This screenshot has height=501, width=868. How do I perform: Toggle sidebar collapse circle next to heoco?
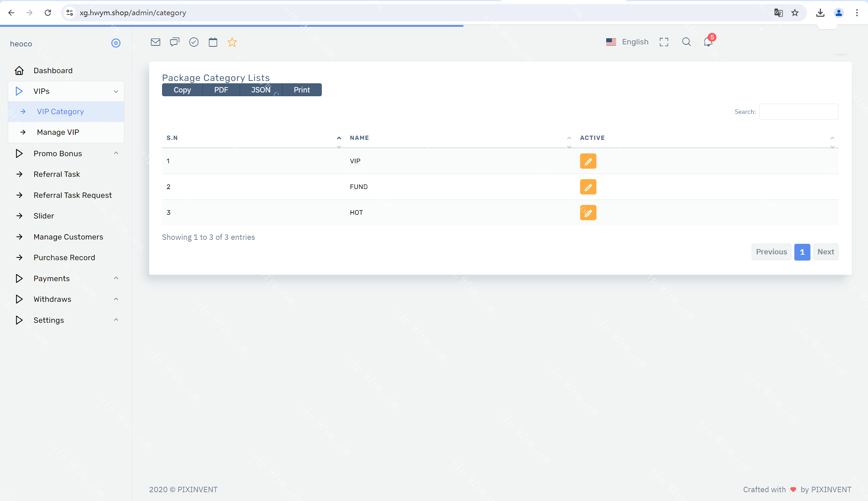[116, 43]
